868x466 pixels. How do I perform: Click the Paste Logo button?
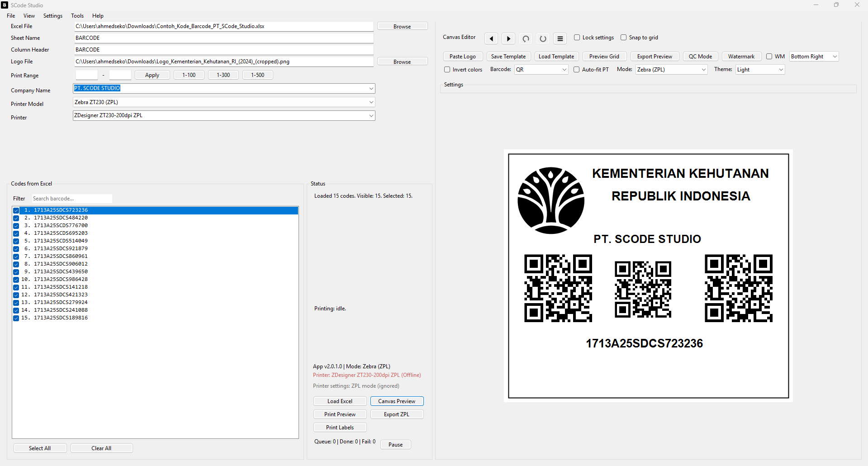pyautogui.click(x=463, y=57)
